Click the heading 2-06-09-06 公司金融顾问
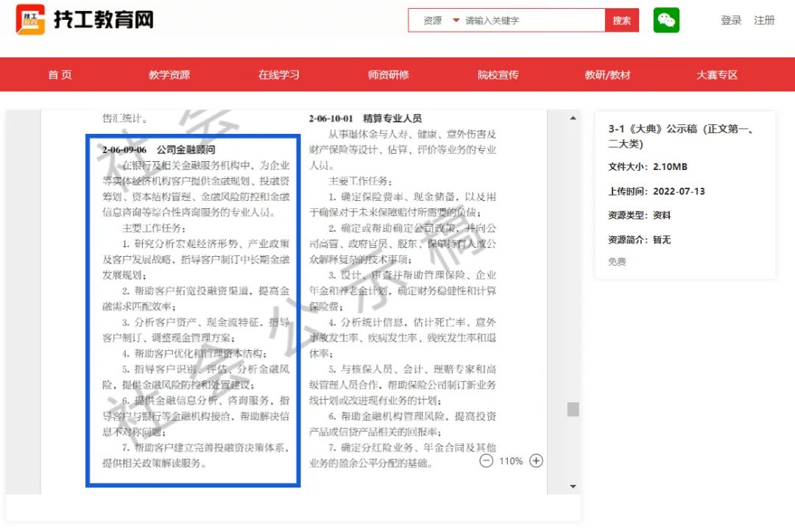This screenshot has width=795, height=532. 159,149
